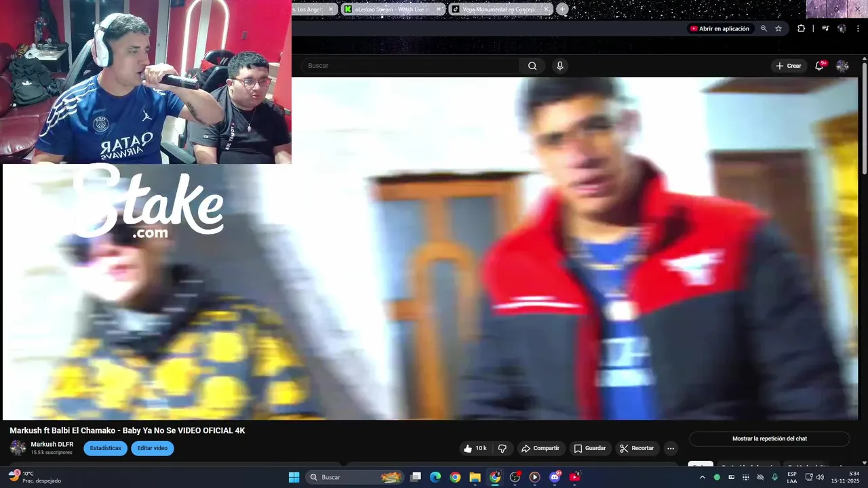
Task: Open volume settings from speaker tray icon
Action: tap(820, 477)
